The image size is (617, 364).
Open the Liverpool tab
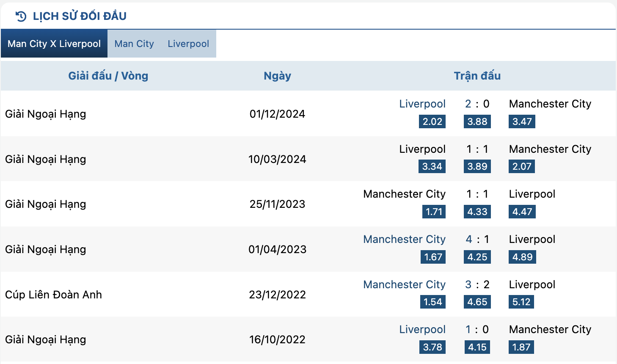click(188, 44)
